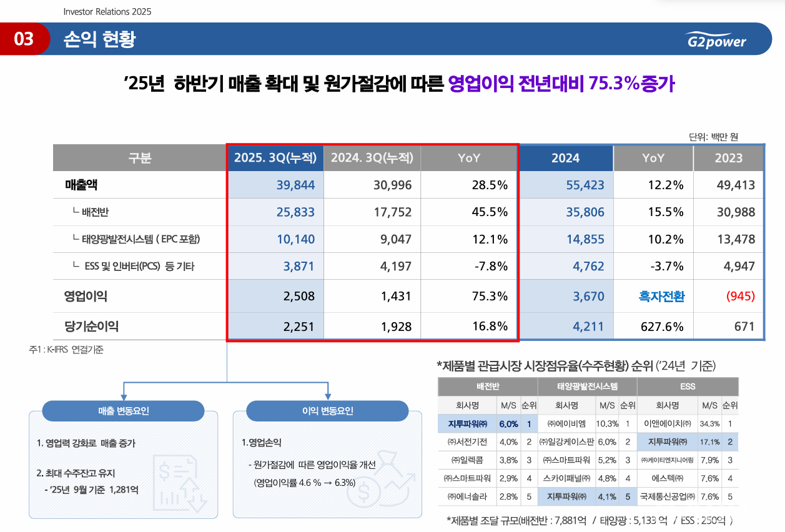This screenshot has width=785, height=532.
Task: Select the red "03" section badge
Action: pyautogui.click(x=24, y=39)
